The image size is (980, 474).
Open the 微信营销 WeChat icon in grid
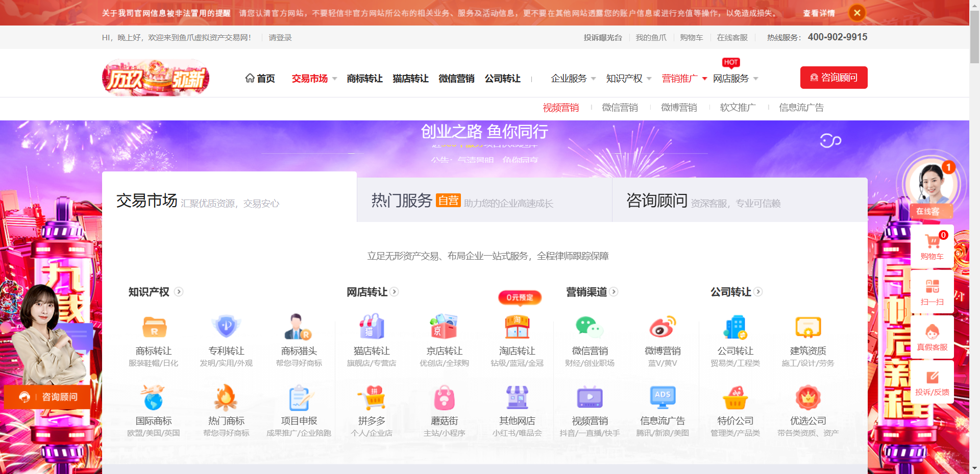click(590, 327)
